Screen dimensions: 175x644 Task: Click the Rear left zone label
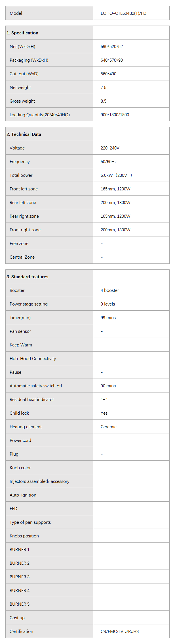click(23, 203)
